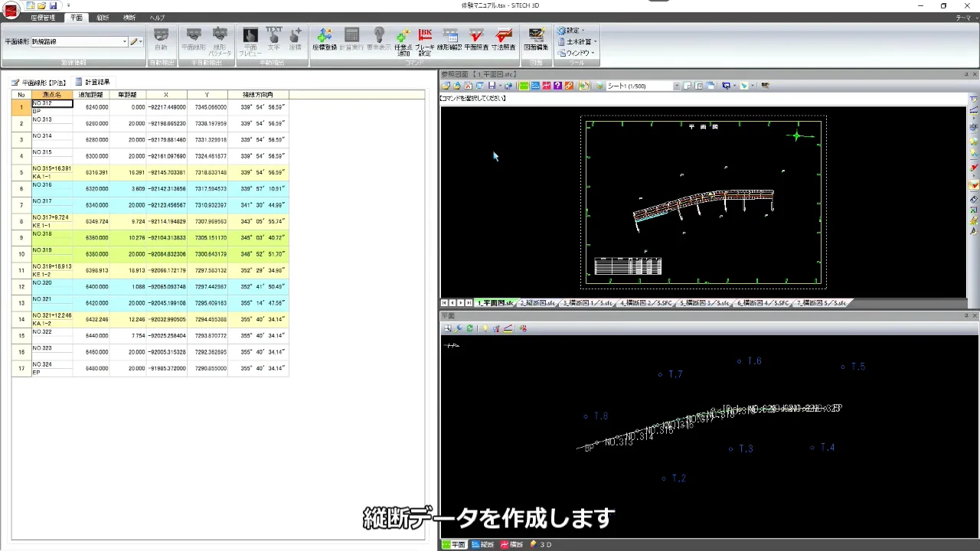Open the ウィンドウ dropdown menu
The image size is (980, 551).
(576, 53)
